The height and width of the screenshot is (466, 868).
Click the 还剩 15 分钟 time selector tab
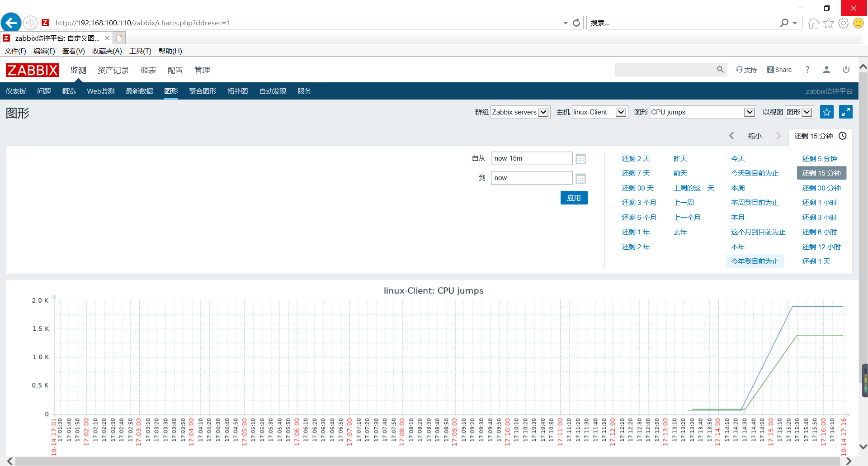(x=820, y=136)
